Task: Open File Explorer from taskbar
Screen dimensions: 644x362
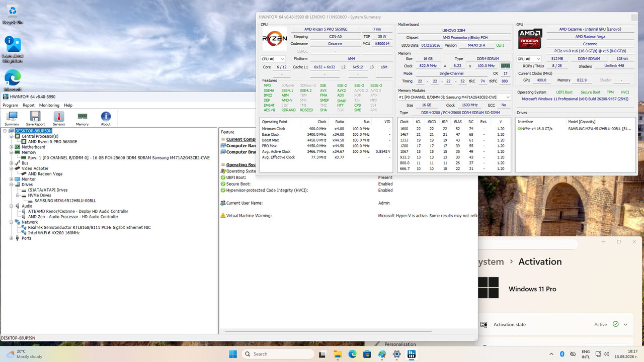Action: 337,354
